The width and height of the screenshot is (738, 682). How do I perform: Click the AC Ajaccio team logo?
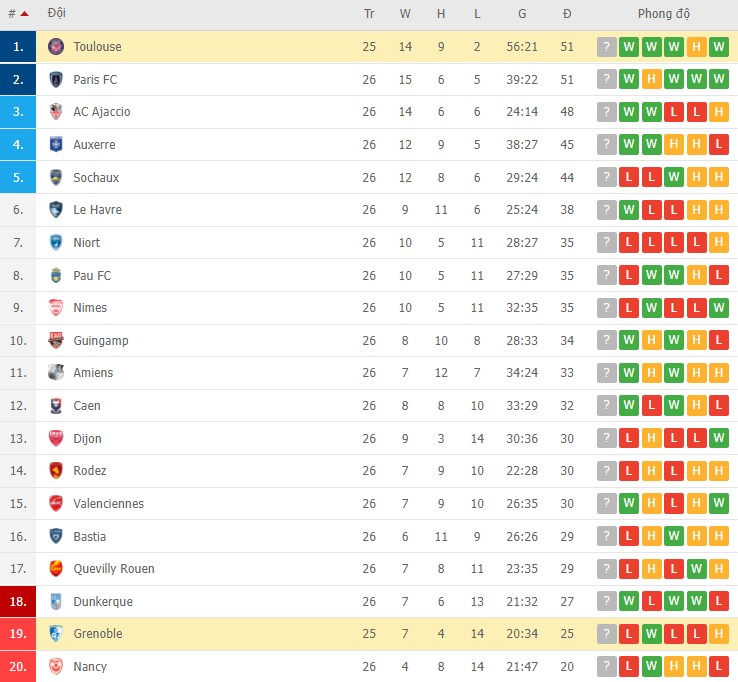coord(56,112)
